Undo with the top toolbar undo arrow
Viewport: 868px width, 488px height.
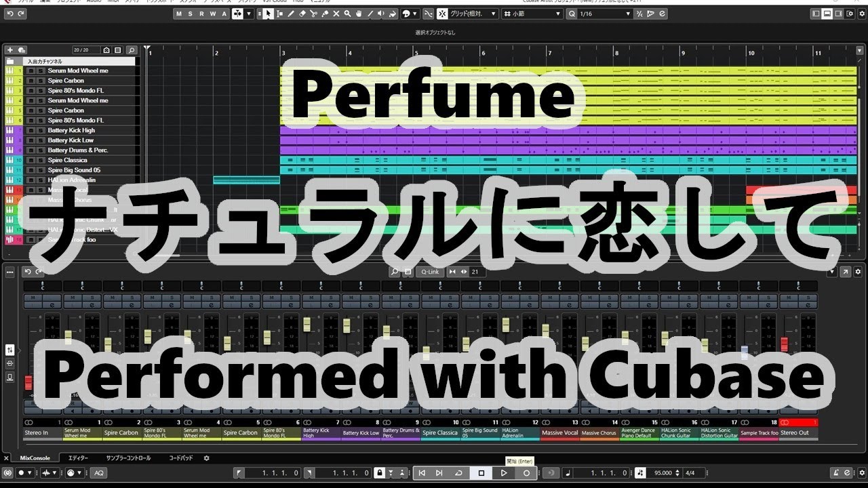tap(10, 14)
